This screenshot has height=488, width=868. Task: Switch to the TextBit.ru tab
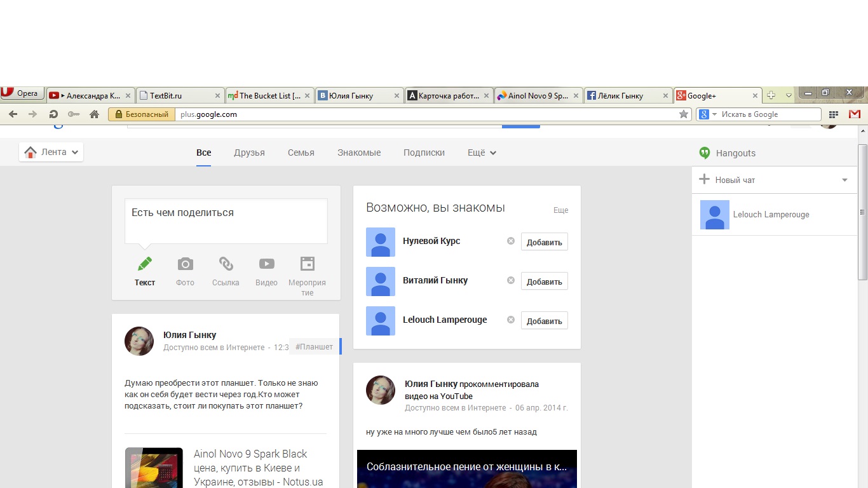180,95
